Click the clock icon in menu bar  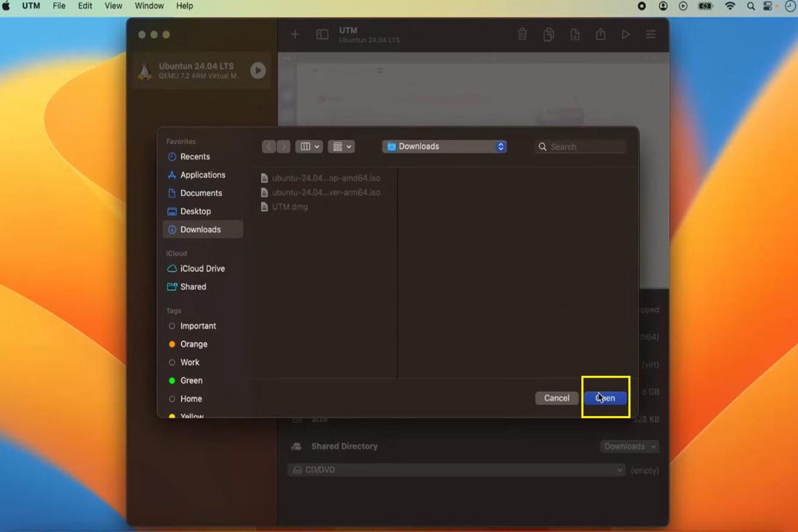(x=790, y=6)
